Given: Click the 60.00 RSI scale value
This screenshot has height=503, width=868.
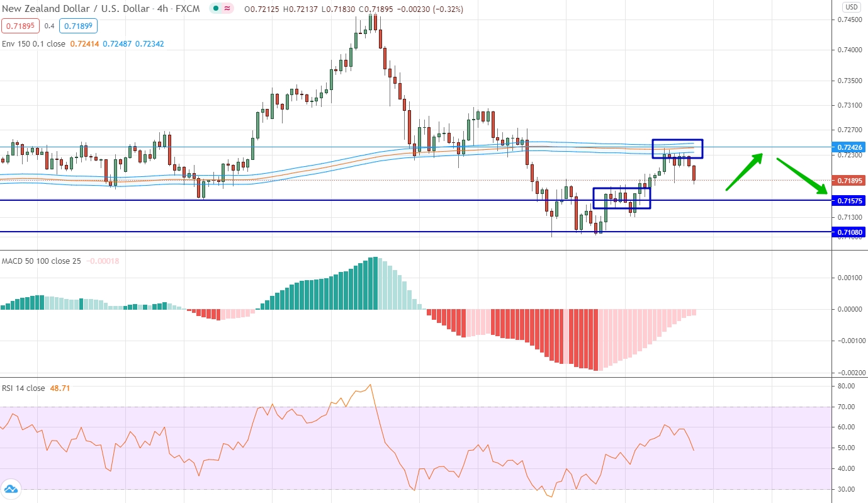Looking at the screenshot, I should pyautogui.click(x=847, y=427).
